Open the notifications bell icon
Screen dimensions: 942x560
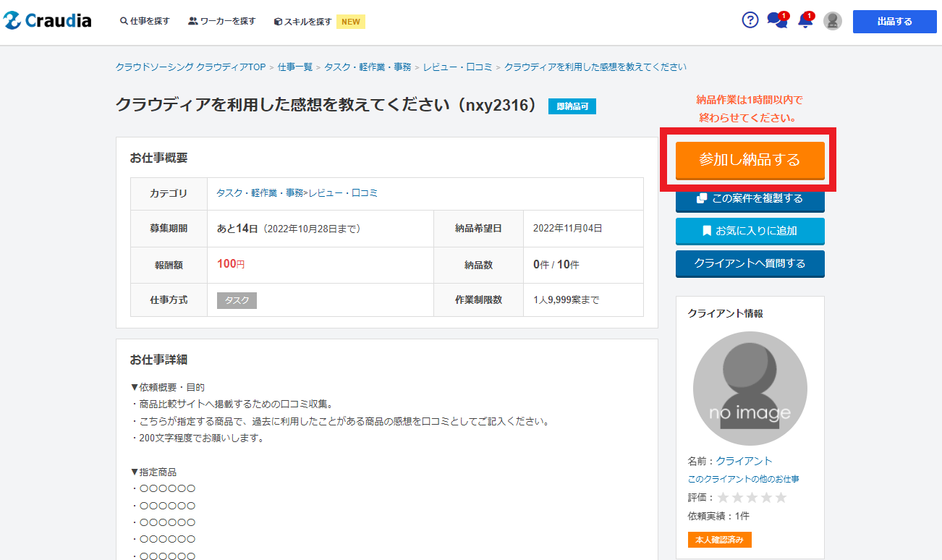pos(805,21)
